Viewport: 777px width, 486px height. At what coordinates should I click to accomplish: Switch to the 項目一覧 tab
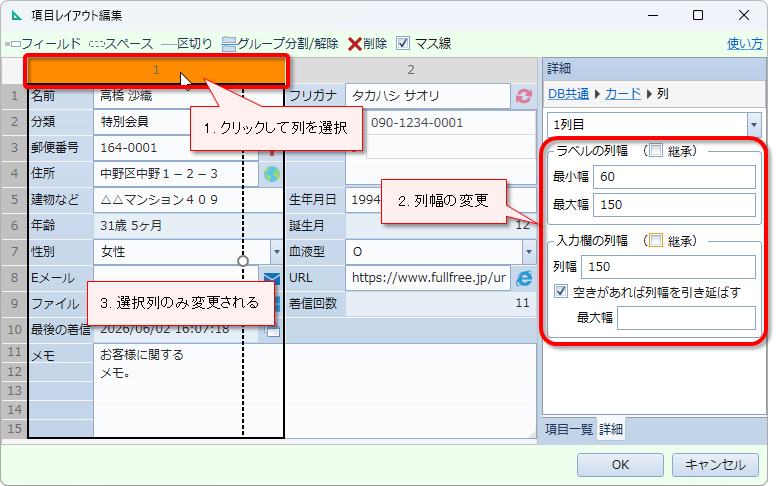tap(569, 429)
